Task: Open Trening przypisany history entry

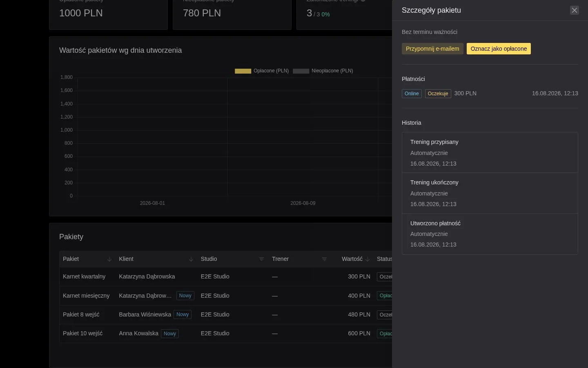Action: point(490,153)
